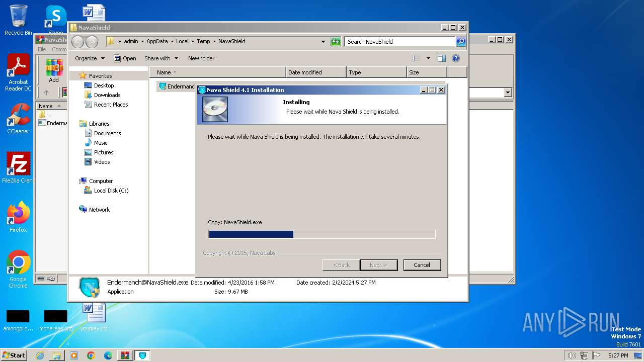Launch Google Chrome desktop shortcut
This screenshot has height=362, width=644.
18,269
